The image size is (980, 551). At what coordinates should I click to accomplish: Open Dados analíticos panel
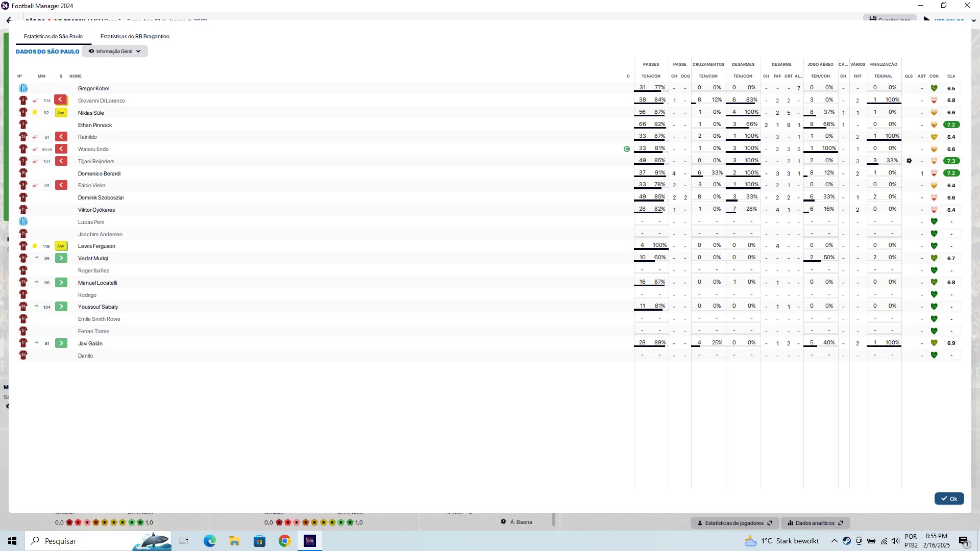coord(815,523)
